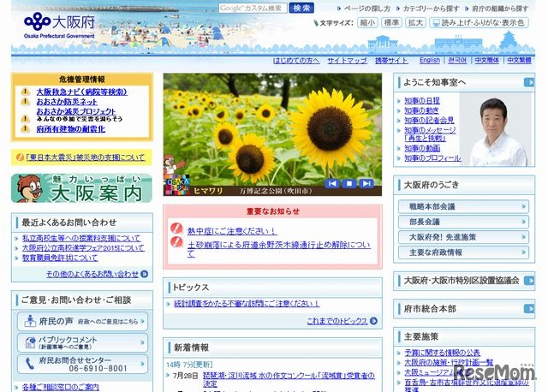Expand 戦略本部会議 item

[463, 206]
